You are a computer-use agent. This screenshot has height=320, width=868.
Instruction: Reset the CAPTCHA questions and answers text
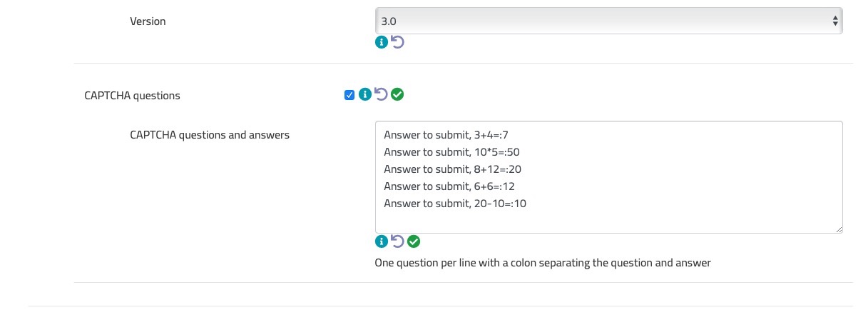coord(397,241)
